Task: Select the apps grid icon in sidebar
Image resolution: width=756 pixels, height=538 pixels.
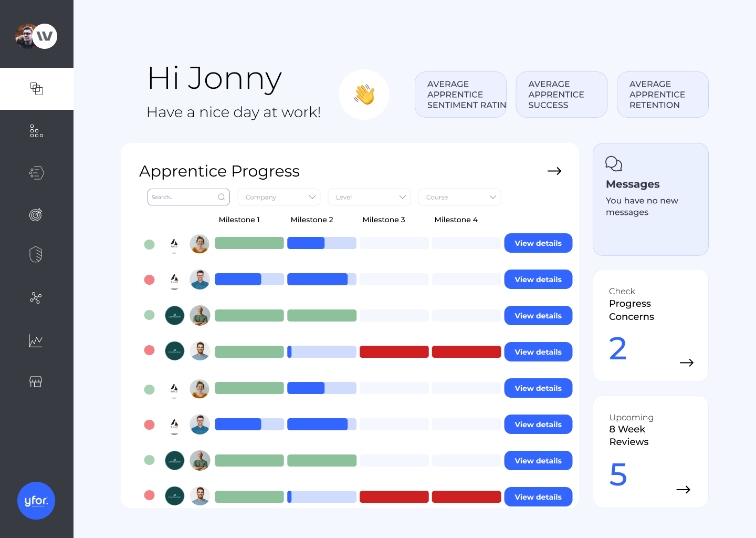Action: (36, 131)
